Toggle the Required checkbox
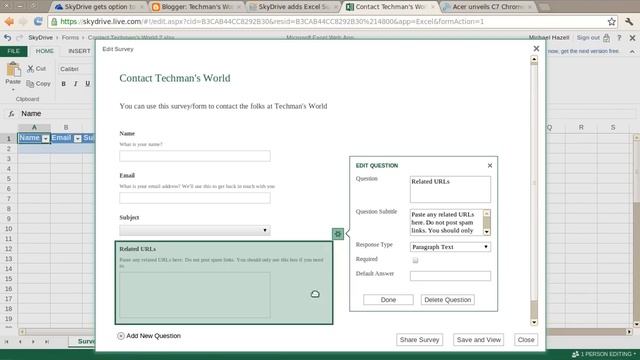The height and width of the screenshot is (360, 640). click(415, 260)
